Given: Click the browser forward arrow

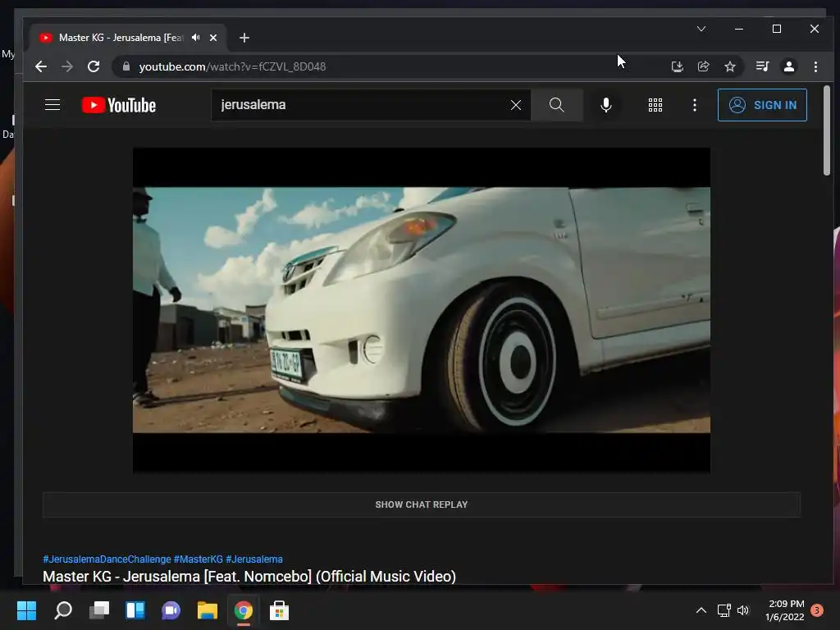Looking at the screenshot, I should (67, 66).
